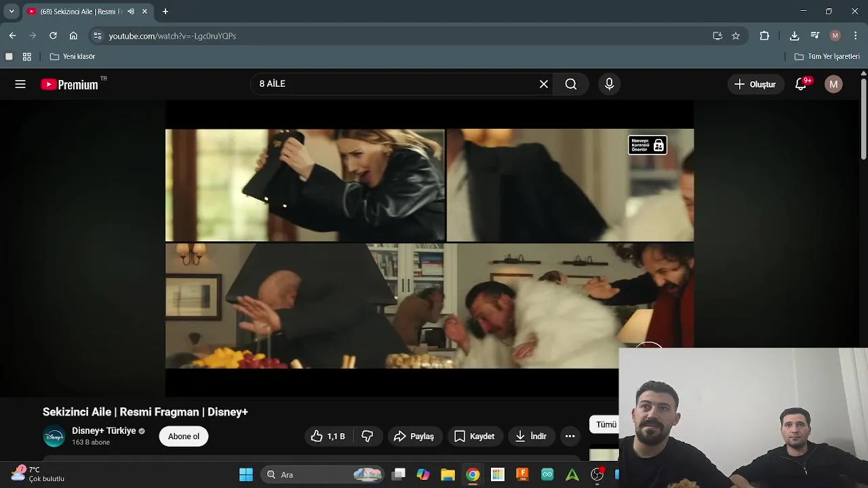Open media controls icon in toolbar
The width and height of the screenshot is (868, 488).
pyautogui.click(x=815, y=36)
